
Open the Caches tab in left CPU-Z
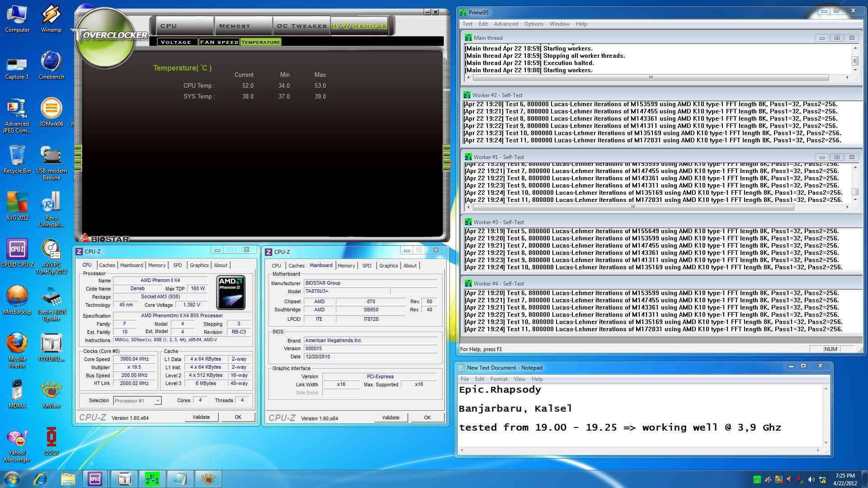point(107,265)
